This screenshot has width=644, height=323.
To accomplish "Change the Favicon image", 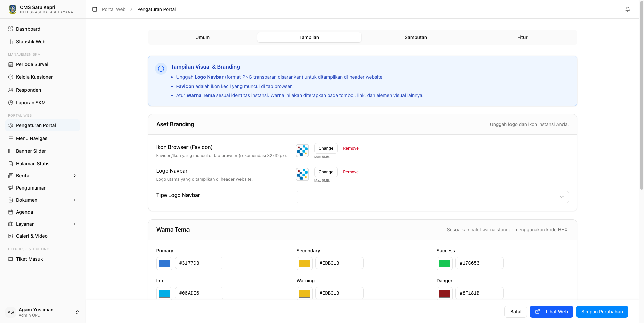I will point(326,148).
